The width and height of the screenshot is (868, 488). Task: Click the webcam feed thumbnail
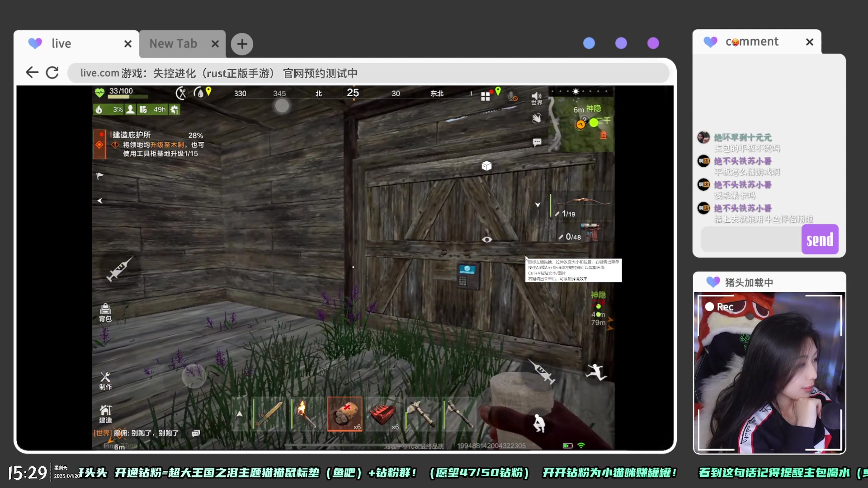(769, 372)
